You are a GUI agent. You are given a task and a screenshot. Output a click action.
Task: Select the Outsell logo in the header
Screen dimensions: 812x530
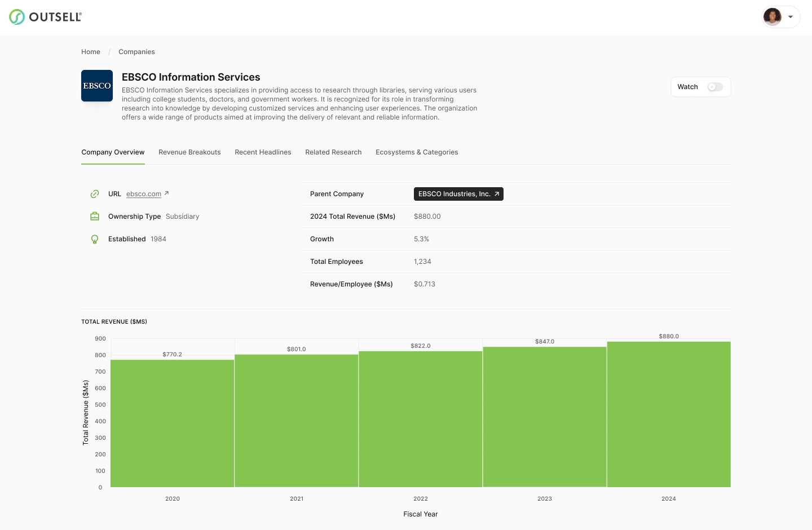coord(45,16)
